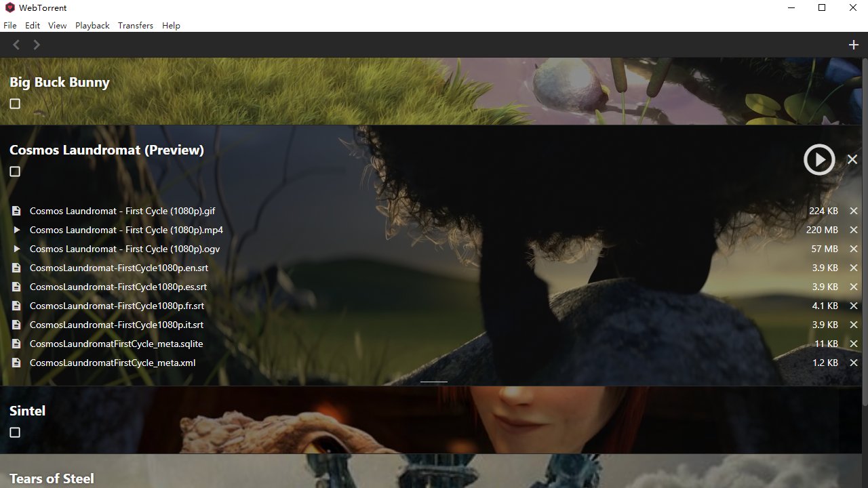Toggle the Sintel download checkbox
The image size is (868, 488).
coord(15,432)
